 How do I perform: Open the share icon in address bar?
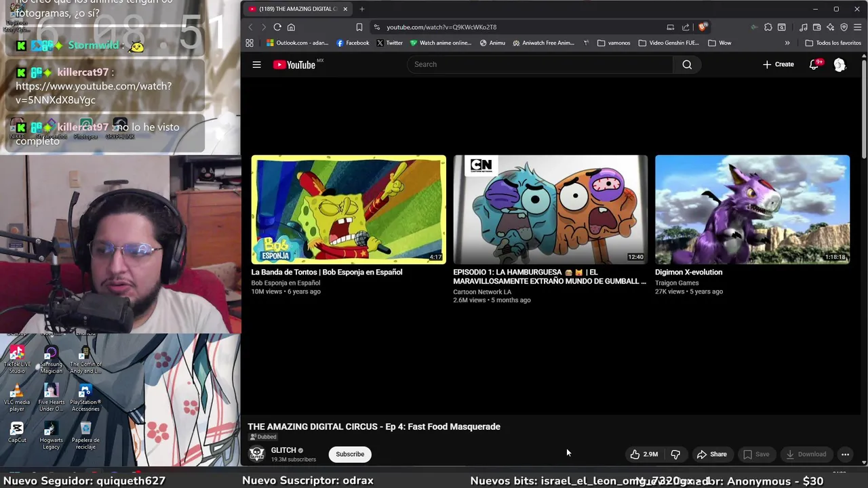[x=686, y=27]
